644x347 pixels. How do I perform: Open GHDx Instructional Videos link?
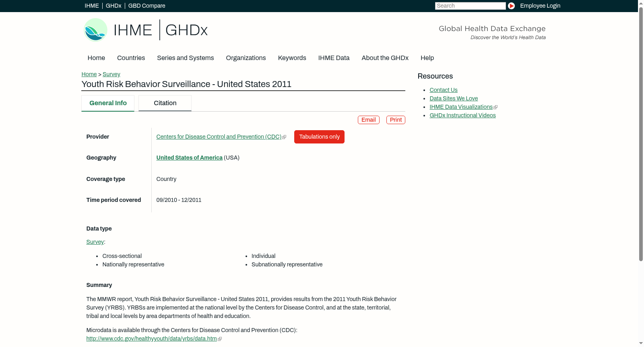pyautogui.click(x=462, y=115)
